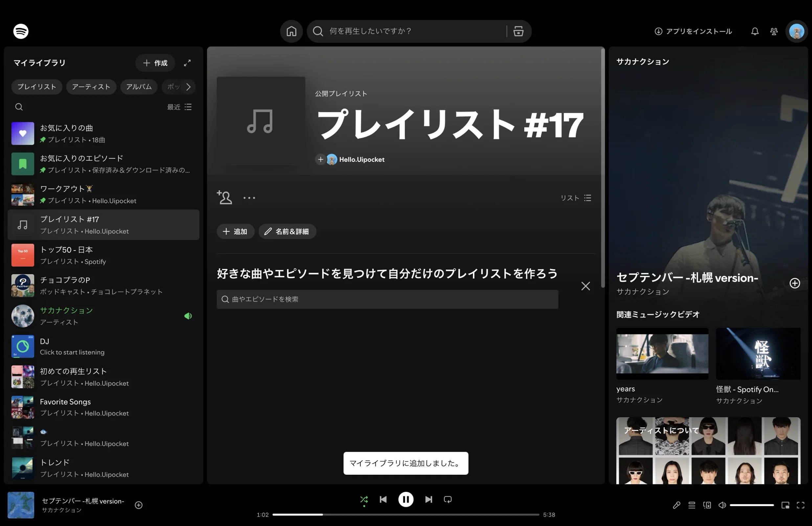Click the playlist main scrollbar
The width and height of the screenshot is (812, 526).
click(x=602, y=167)
